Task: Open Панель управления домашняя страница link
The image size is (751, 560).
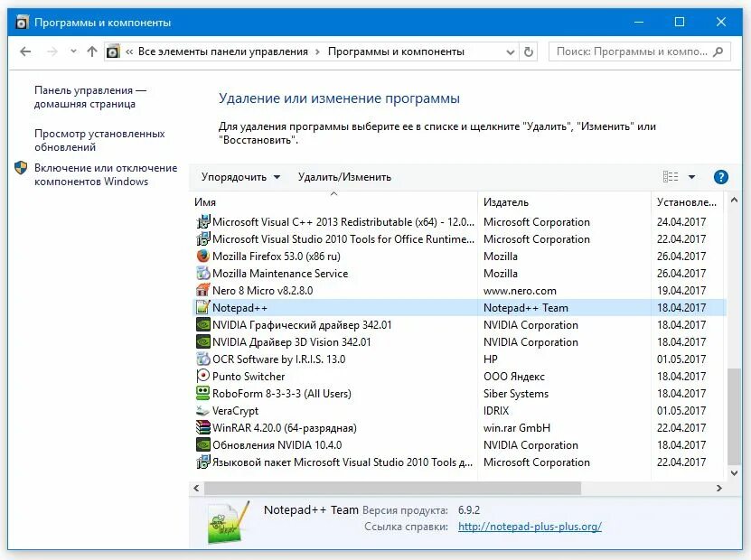Action: click(90, 97)
